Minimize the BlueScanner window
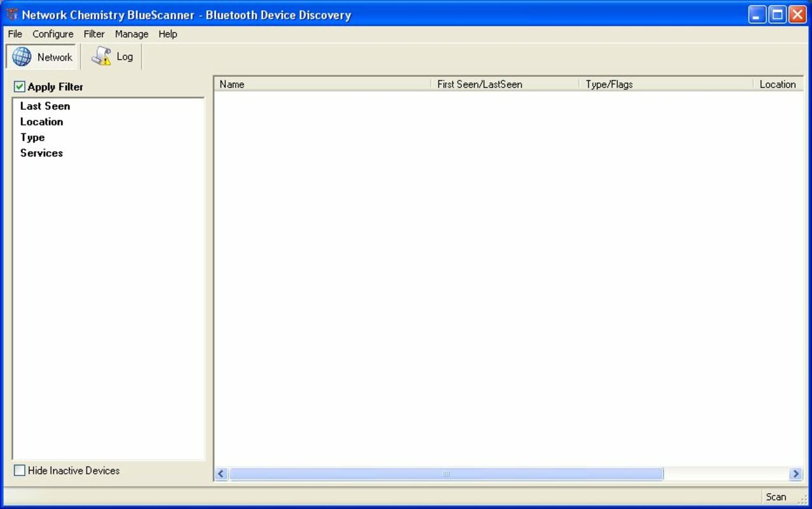The height and width of the screenshot is (509, 812). point(757,15)
